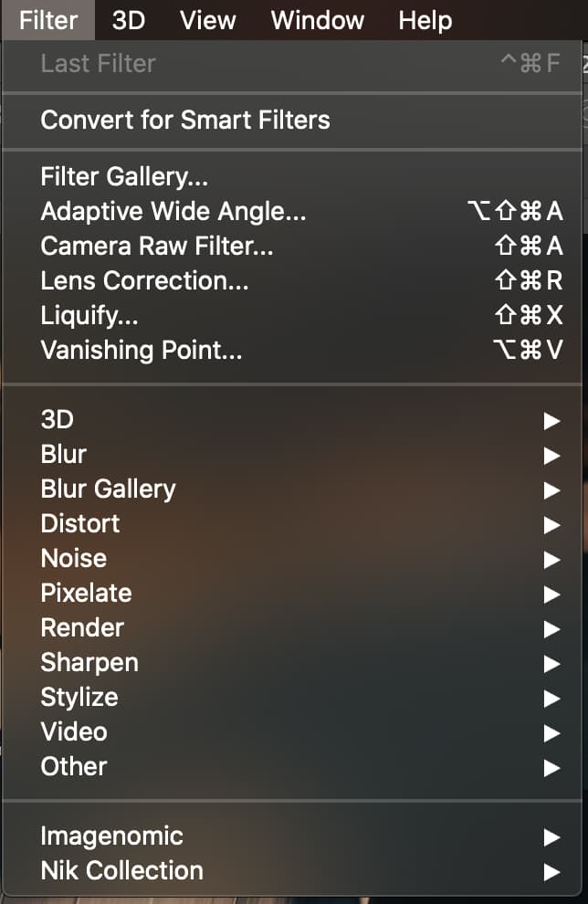
Task: Choose Convert for Smart Filters
Action: click(291, 120)
